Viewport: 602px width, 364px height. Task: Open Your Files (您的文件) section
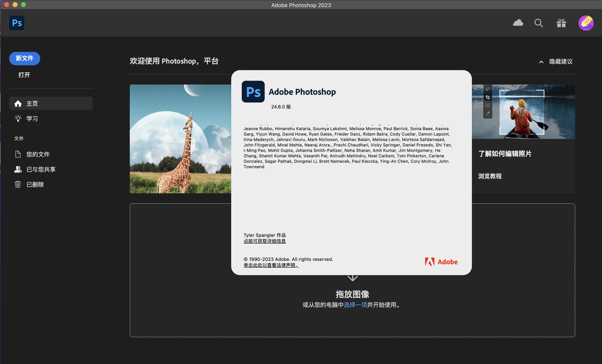38,154
